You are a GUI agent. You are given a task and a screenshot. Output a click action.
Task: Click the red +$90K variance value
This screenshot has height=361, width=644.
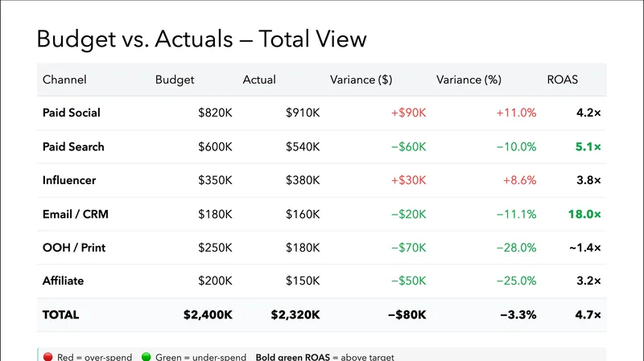pos(408,113)
